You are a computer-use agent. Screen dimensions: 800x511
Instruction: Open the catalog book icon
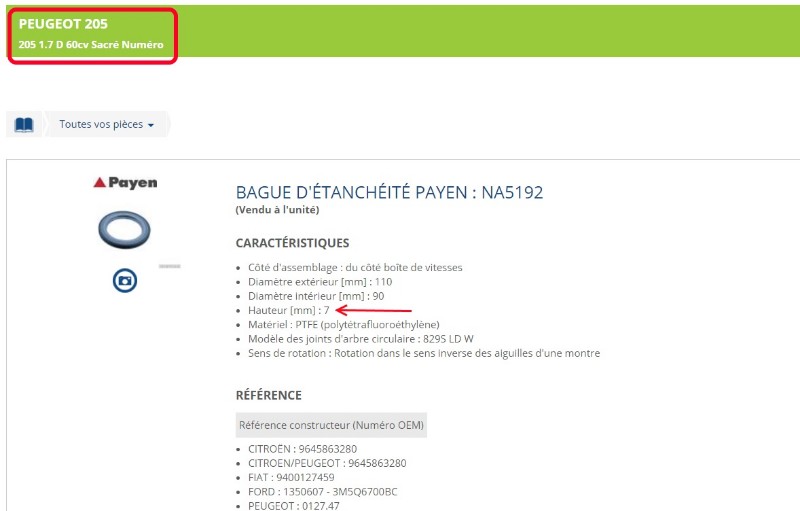tap(24, 124)
